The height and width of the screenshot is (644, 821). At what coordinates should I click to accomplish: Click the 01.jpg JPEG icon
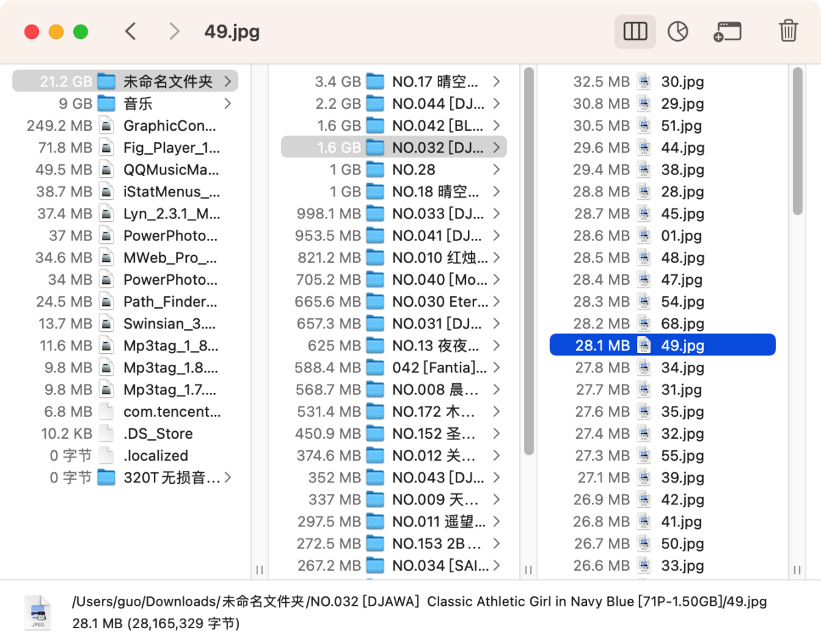coord(644,235)
